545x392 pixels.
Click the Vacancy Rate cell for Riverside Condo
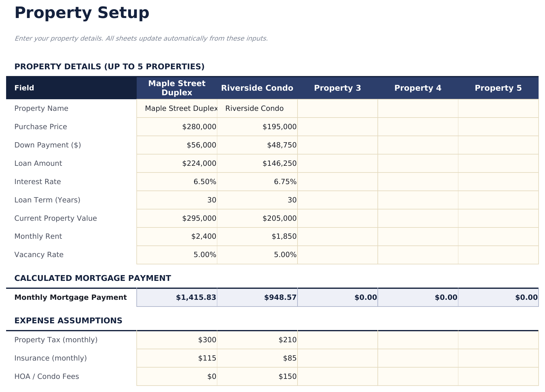click(257, 254)
